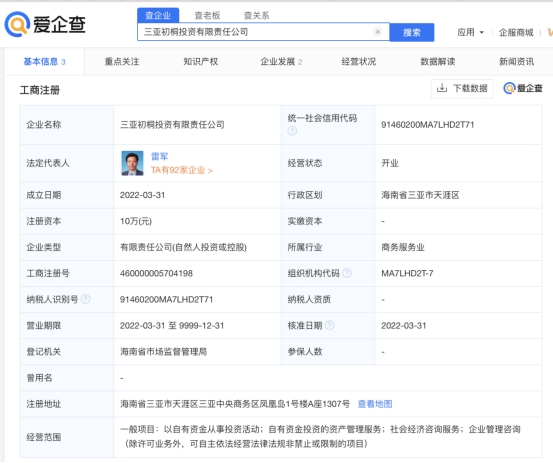The image size is (553, 463).
Task: Click the help icon next to 纳税人识别号
Action: (86, 299)
